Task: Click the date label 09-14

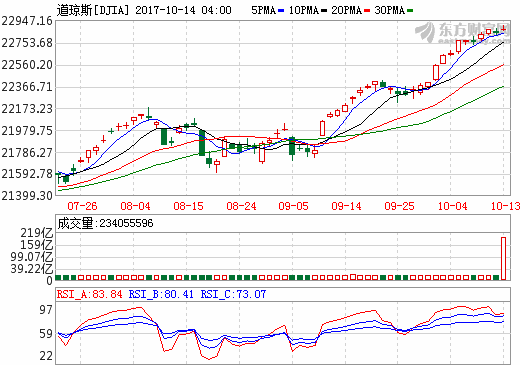Action: click(x=346, y=206)
